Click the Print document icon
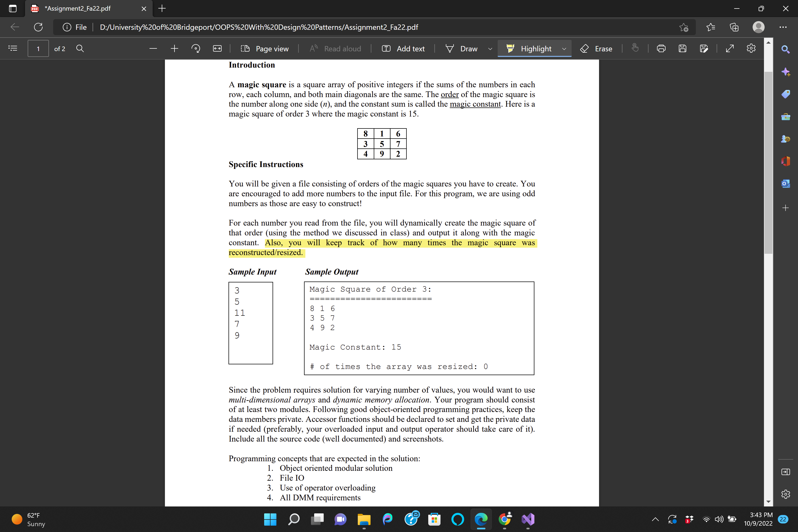 [661, 49]
